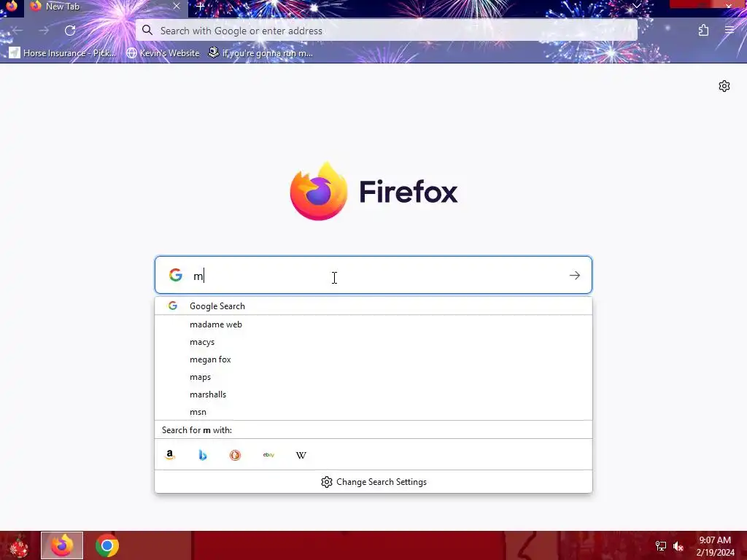Open the new tab personalize gear icon
This screenshot has height=560, width=747.
(724, 86)
